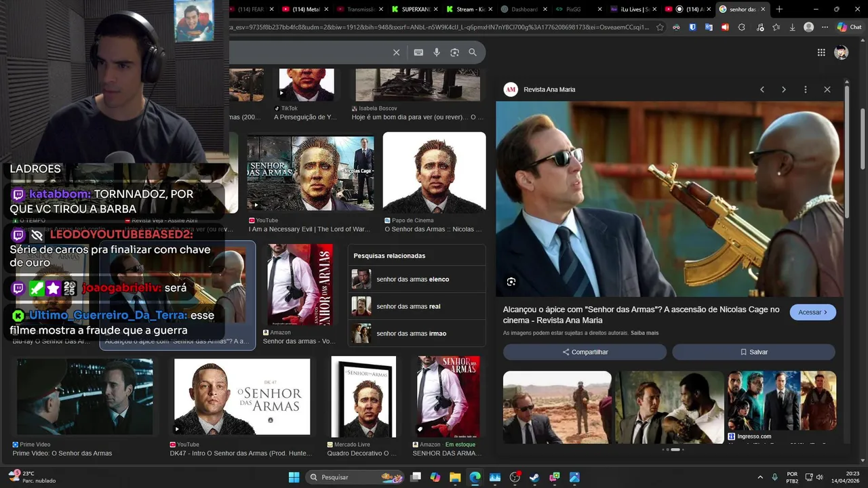The width and height of the screenshot is (868, 488).
Task: Switch to the Stream - Kick browser tab
Action: click(x=468, y=9)
